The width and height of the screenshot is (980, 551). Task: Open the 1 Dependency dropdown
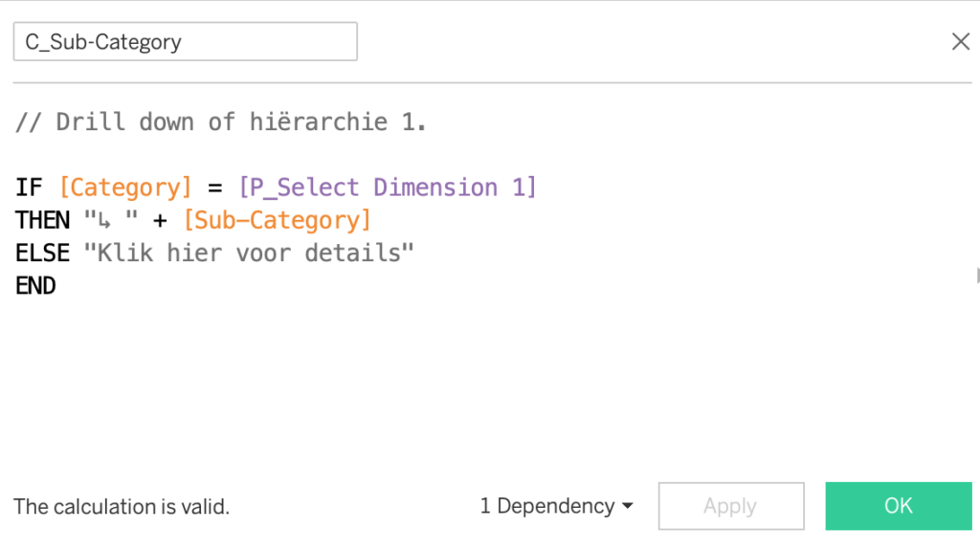(556, 506)
